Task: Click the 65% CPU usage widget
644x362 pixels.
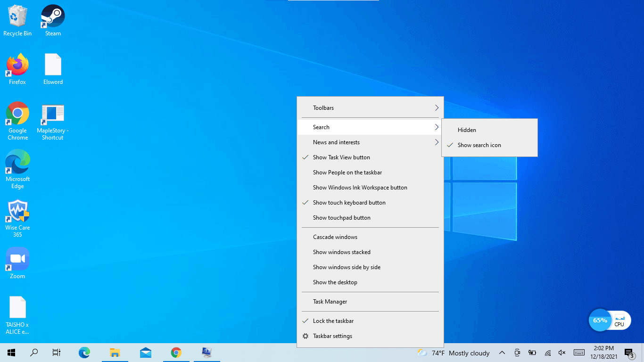Action: click(609, 321)
